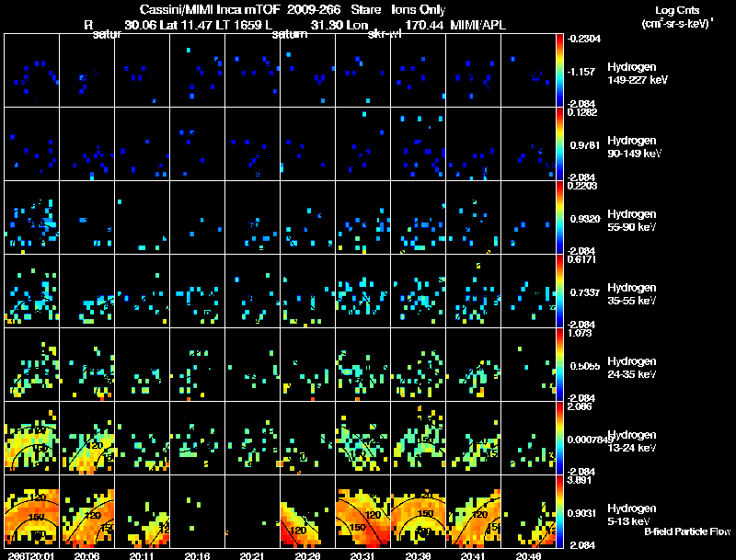Select the 5-13 keV image at 20:36
Image resolution: width=736 pixels, height=560 pixels.
pyautogui.click(x=419, y=511)
